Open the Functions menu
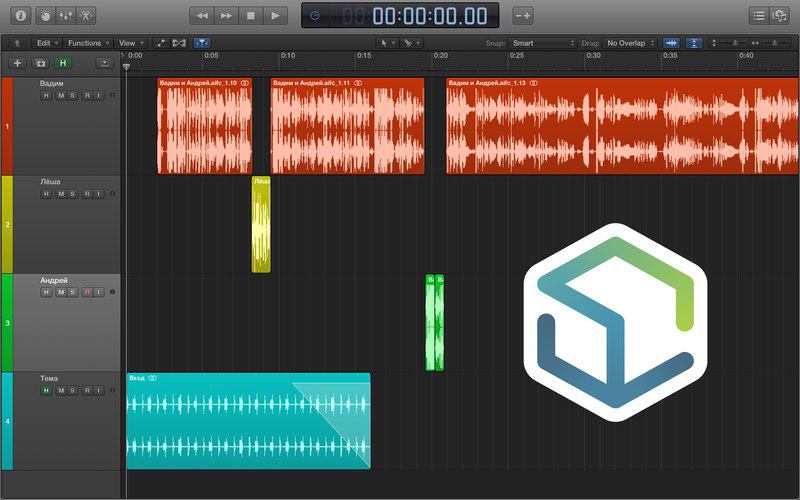The height and width of the screenshot is (500, 800). tap(88, 43)
